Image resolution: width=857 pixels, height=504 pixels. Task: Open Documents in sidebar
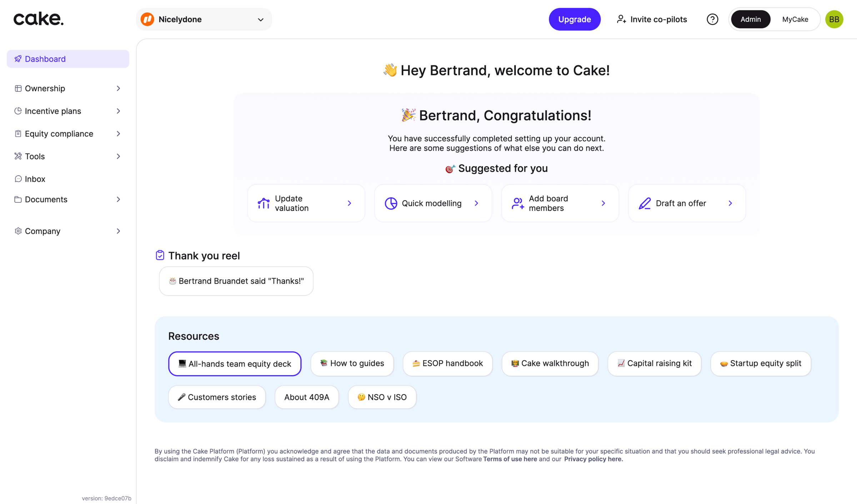coord(68,199)
